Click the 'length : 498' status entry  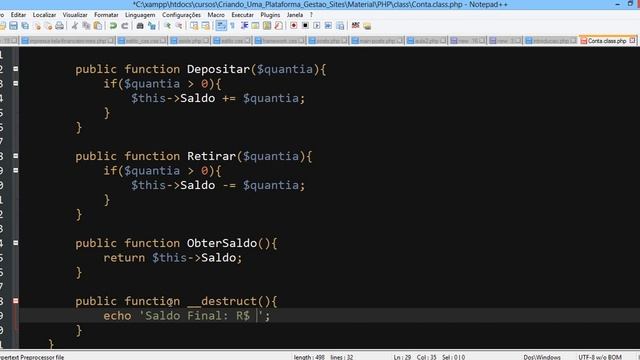(309, 357)
